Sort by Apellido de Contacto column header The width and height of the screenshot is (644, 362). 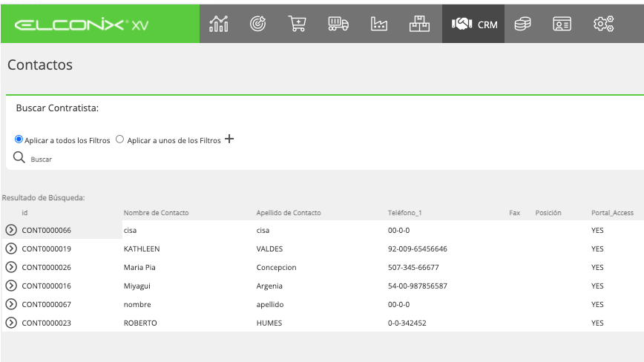[289, 213]
